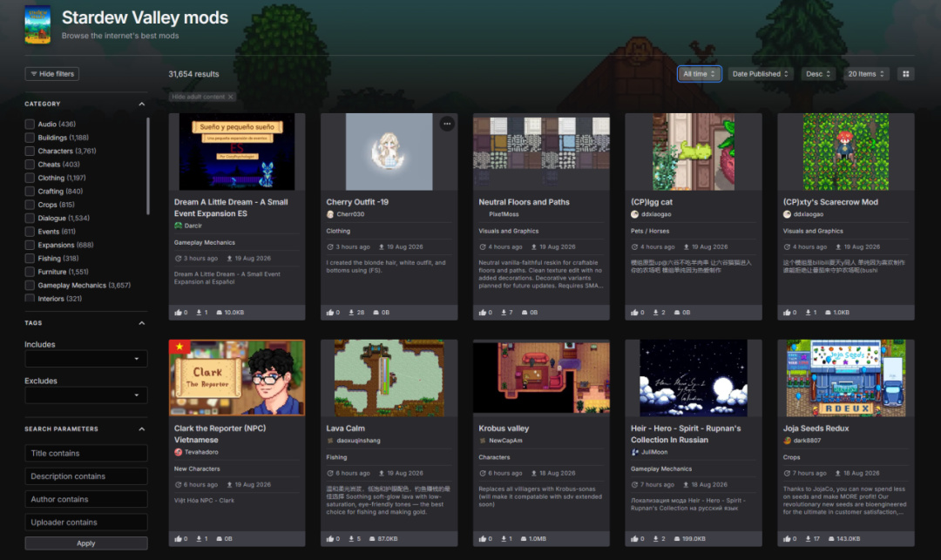The width and height of the screenshot is (941, 560).
Task: Open the Excludes tags dropdown
Action: point(85,395)
